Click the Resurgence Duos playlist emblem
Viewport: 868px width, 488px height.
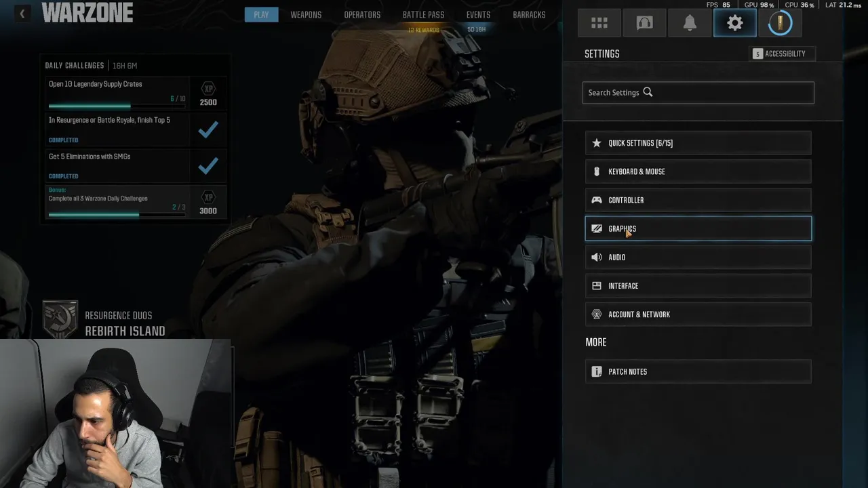point(60,319)
